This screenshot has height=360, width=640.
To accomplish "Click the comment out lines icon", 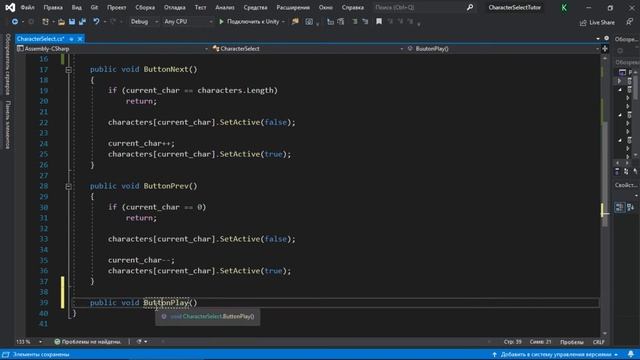I will pyautogui.click(x=355, y=22).
